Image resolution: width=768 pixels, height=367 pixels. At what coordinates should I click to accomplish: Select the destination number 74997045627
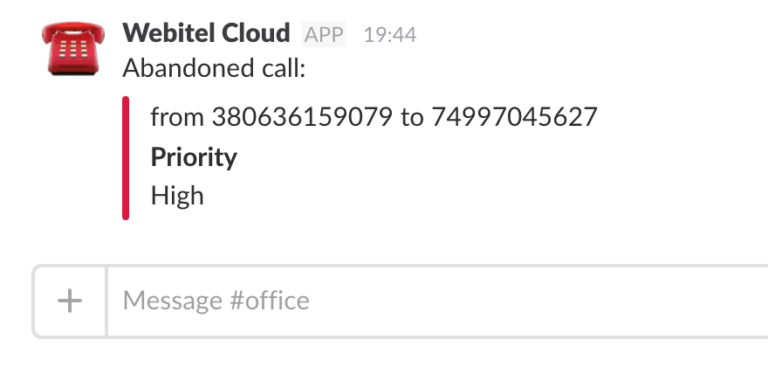click(x=514, y=117)
